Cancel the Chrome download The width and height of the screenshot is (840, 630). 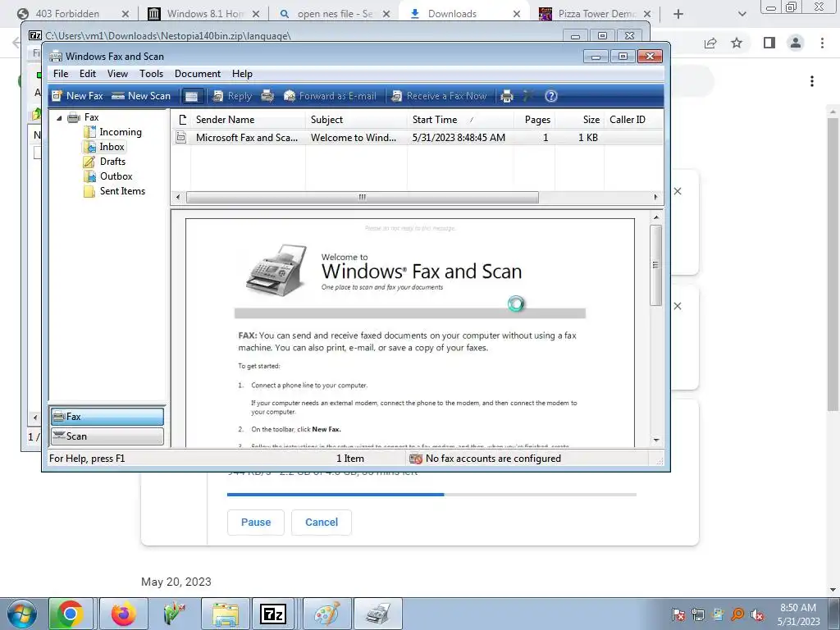coord(322,523)
